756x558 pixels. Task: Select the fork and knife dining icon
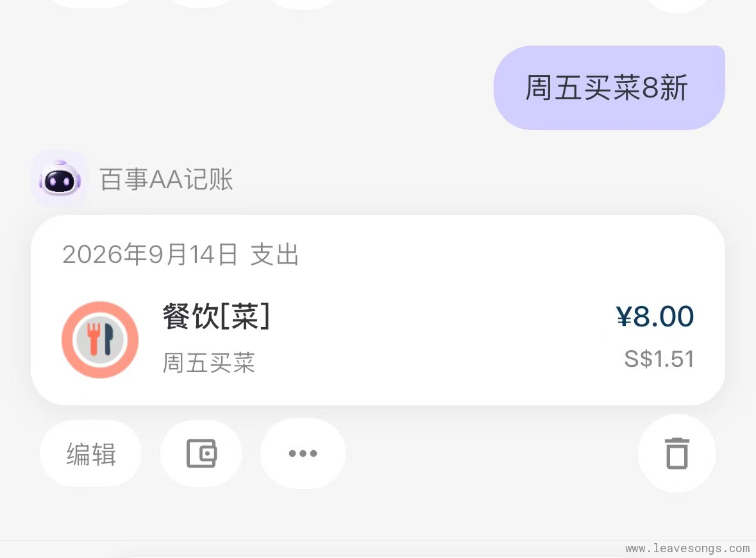100,340
